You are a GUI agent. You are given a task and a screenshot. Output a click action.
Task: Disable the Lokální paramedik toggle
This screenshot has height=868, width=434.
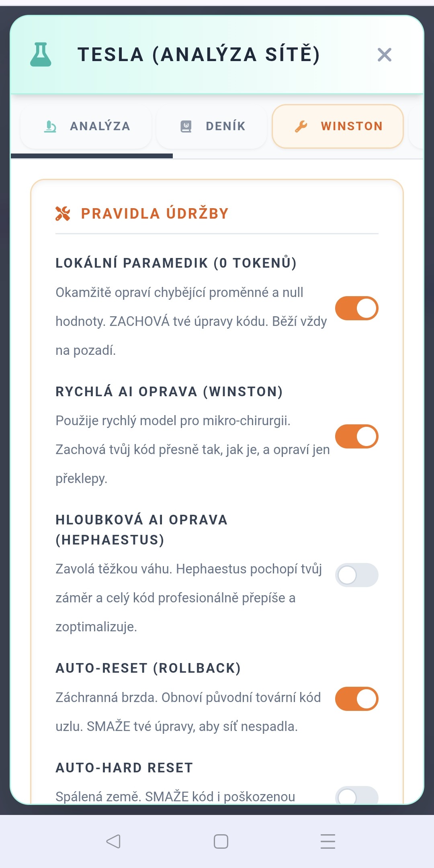pyautogui.click(x=357, y=308)
